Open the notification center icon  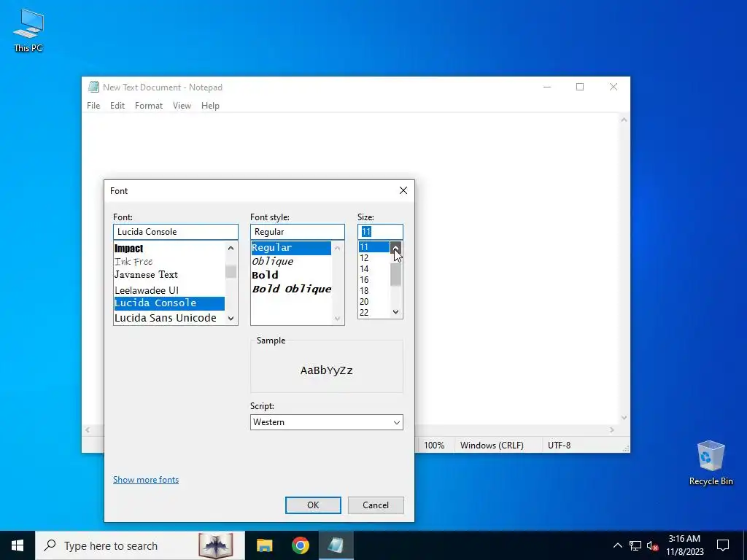click(723, 545)
